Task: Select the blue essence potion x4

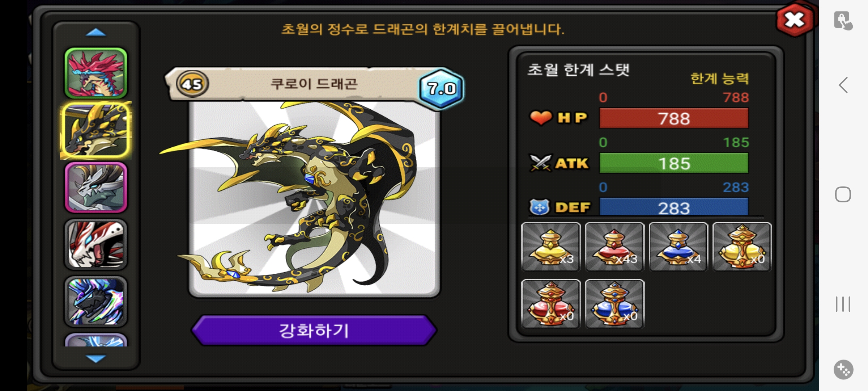Action: pos(678,247)
